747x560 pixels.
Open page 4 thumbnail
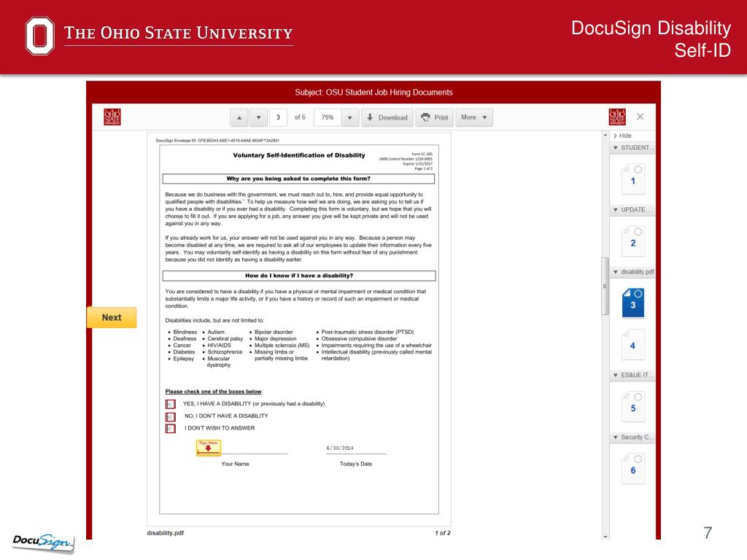tap(633, 344)
